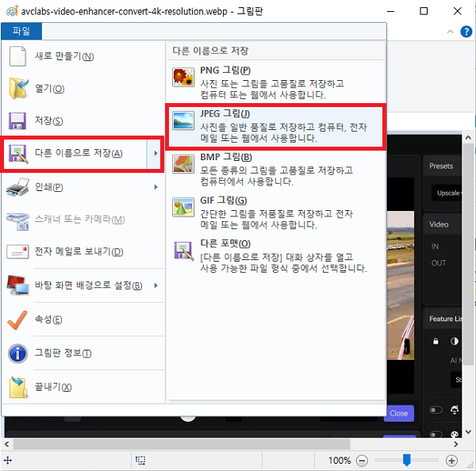The image size is (476, 471).
Task: Click the Video label in canvas image
Action: [x=439, y=224]
